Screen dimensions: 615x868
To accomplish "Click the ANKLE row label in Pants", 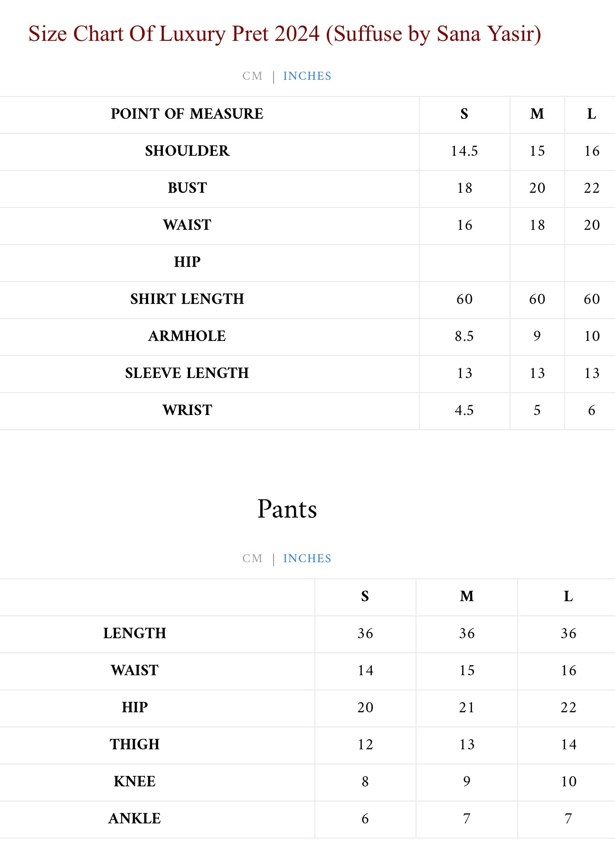I will pos(135,819).
